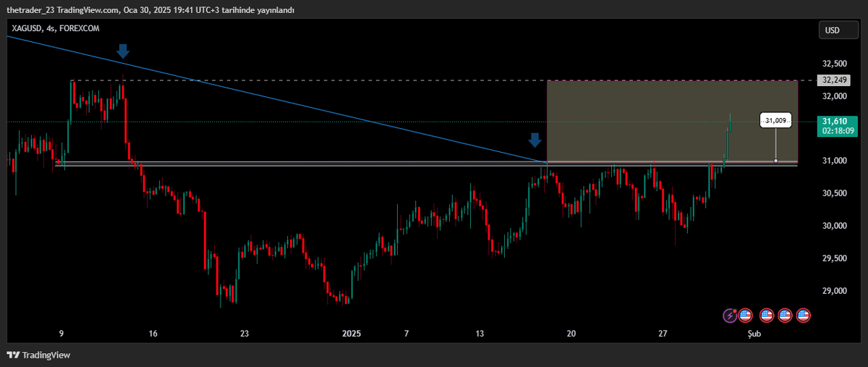868x367 pixels.
Task: Click the 30,000 price axis value
Action: [x=835, y=226]
